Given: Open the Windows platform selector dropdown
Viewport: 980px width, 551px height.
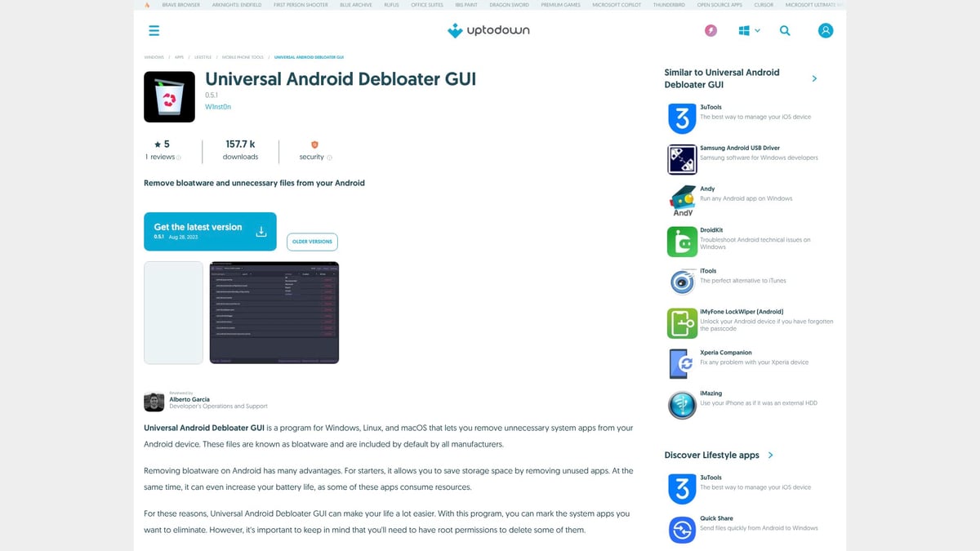Looking at the screenshot, I should pyautogui.click(x=748, y=30).
